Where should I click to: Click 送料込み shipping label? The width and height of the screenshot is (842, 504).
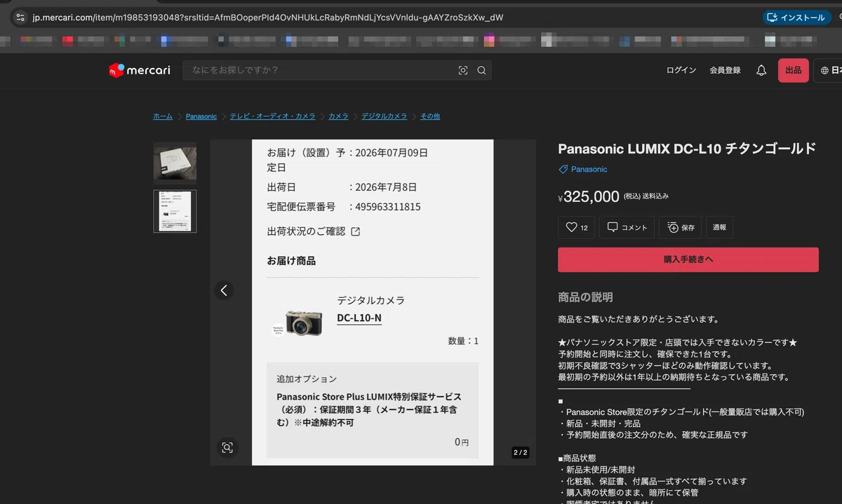point(655,196)
